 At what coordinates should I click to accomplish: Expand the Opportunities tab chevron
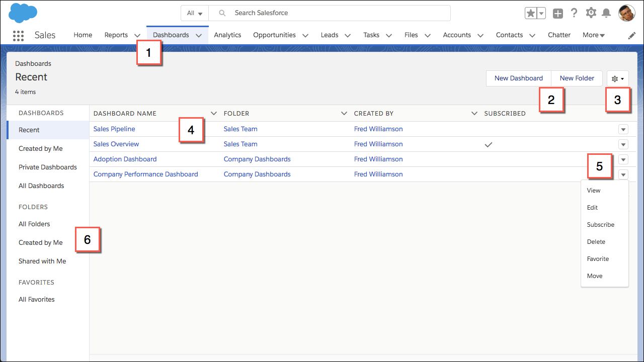tap(305, 36)
